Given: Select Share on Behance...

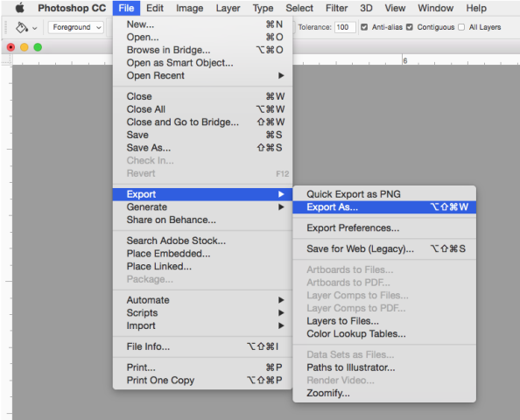Looking at the screenshot, I should tap(202, 220).
